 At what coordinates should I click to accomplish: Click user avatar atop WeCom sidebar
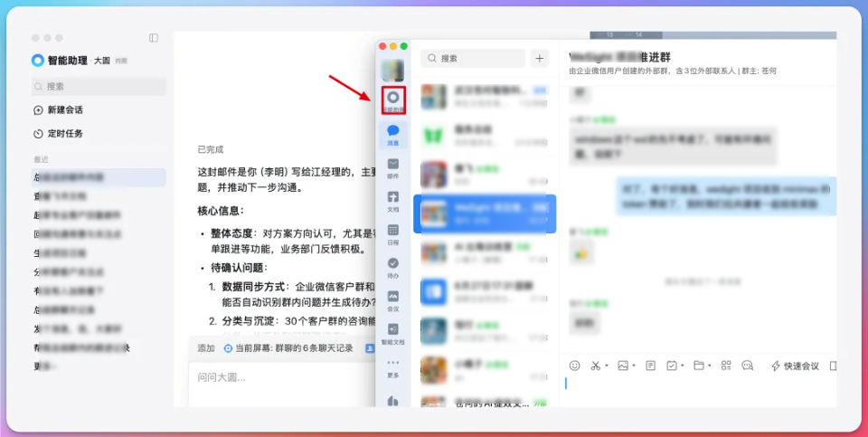tap(393, 71)
